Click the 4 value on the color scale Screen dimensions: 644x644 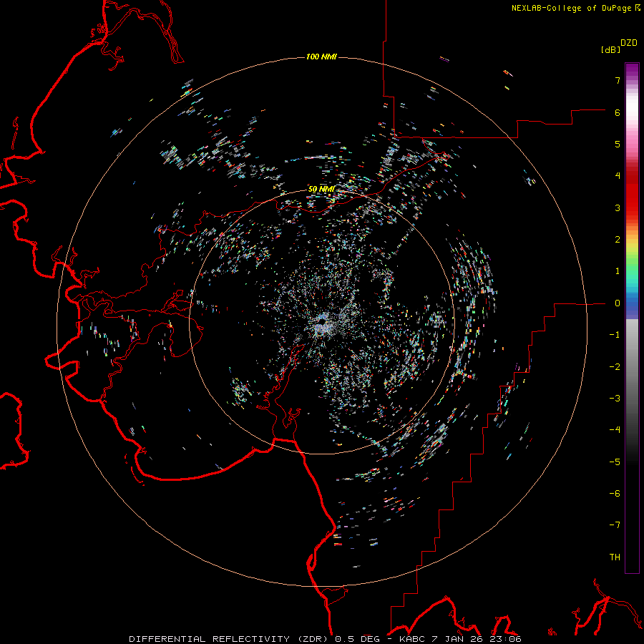(618, 176)
